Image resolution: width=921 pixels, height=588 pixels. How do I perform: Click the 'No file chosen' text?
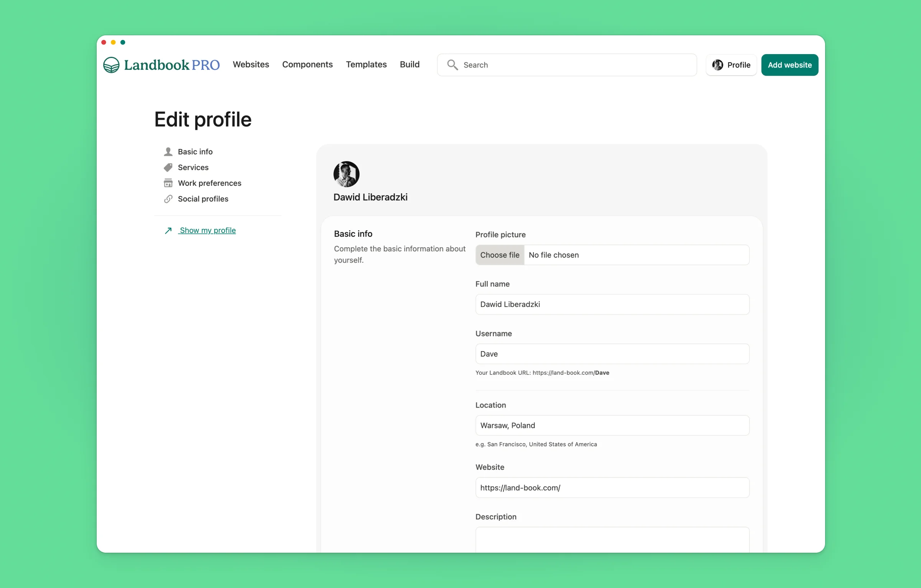pos(554,255)
